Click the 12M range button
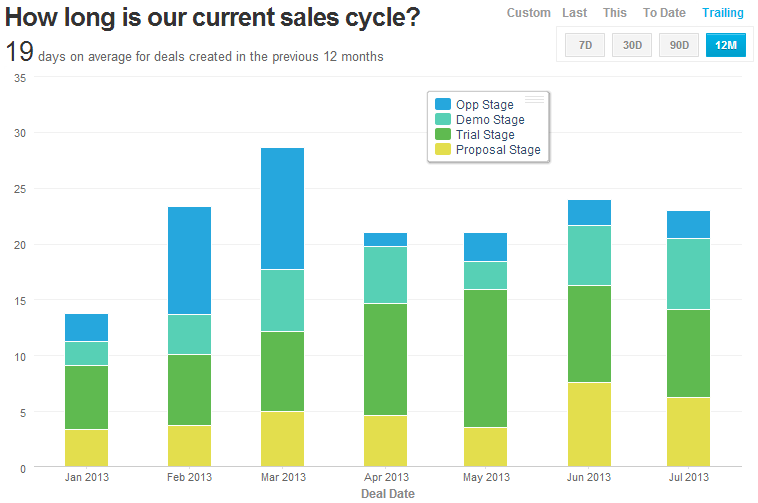 pos(725,45)
